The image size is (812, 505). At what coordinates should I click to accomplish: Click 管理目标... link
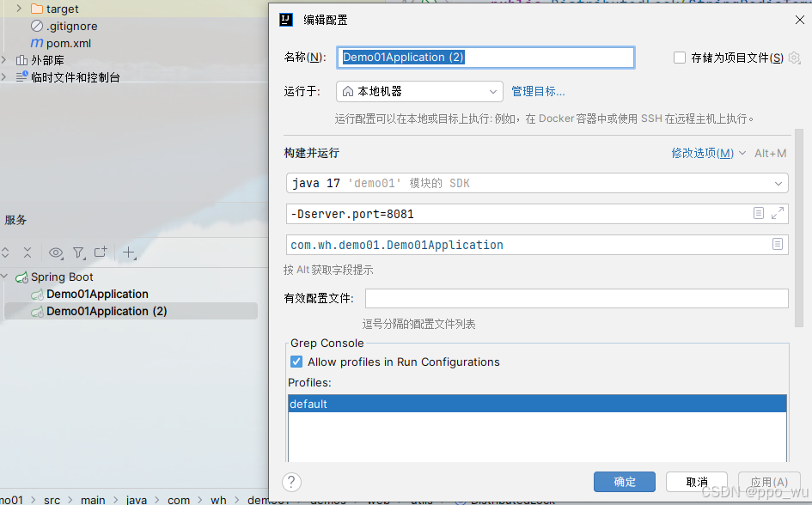point(538,92)
